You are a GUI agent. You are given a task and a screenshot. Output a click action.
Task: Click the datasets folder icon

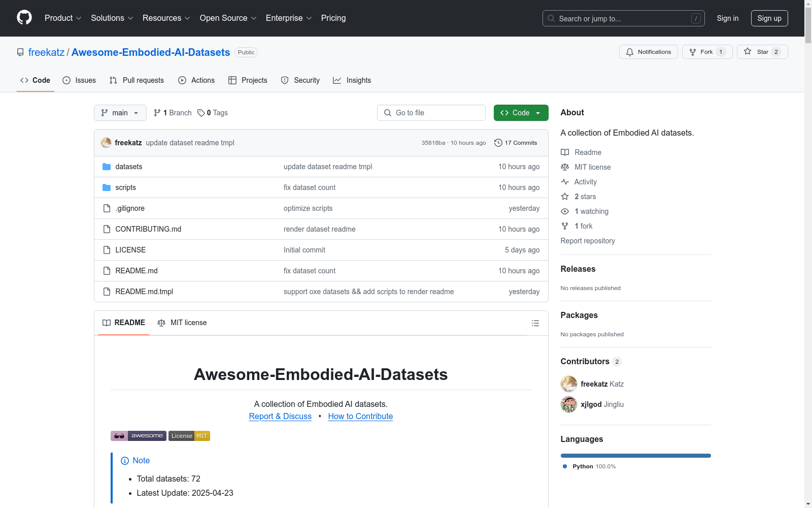pos(107,167)
